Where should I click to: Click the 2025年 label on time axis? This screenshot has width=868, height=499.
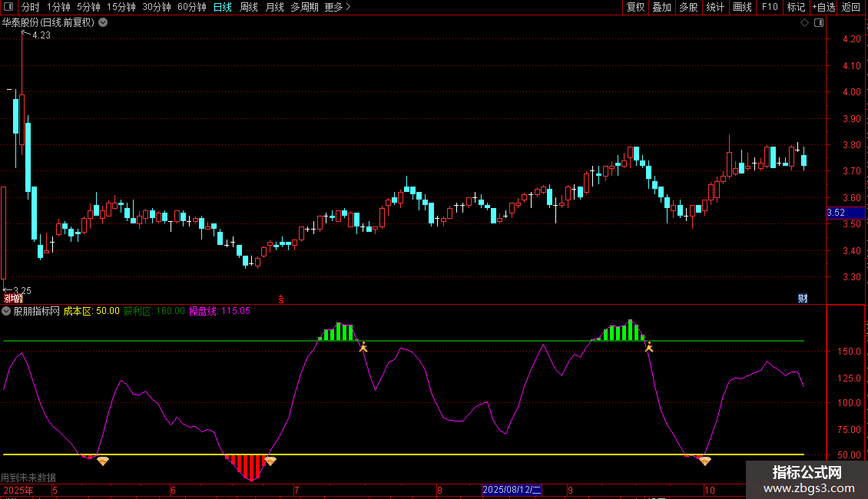click(x=18, y=490)
